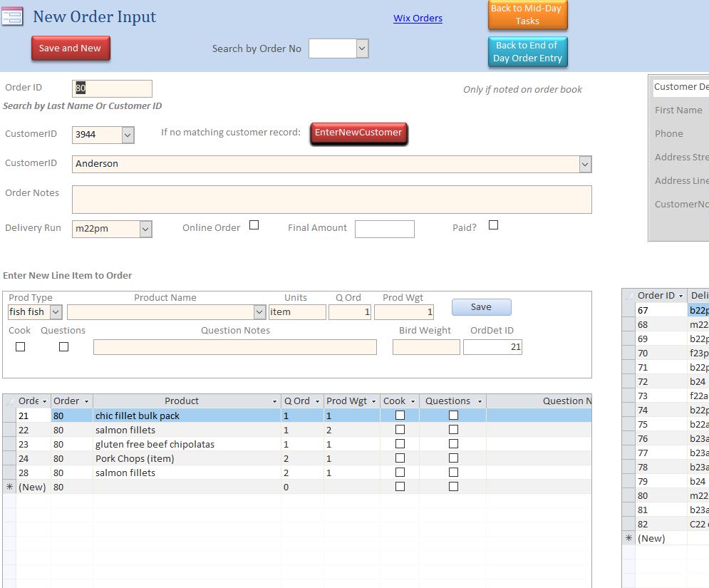The image size is (709, 588).
Task: Tick the Online Order checkbox
Action: tap(254, 225)
